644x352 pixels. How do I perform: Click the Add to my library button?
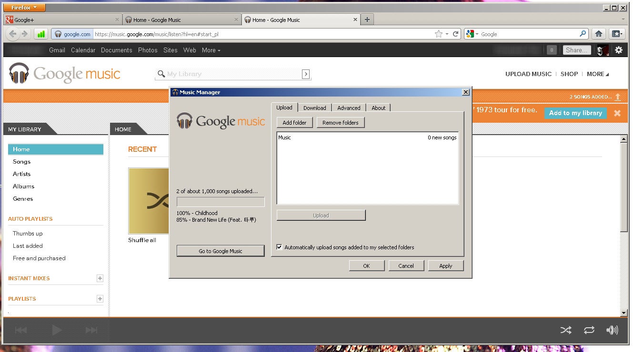click(575, 113)
